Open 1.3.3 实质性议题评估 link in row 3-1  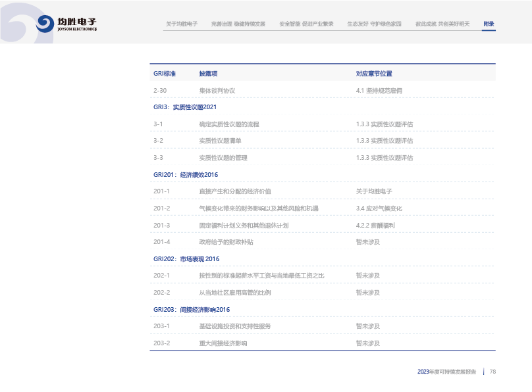(x=385, y=124)
